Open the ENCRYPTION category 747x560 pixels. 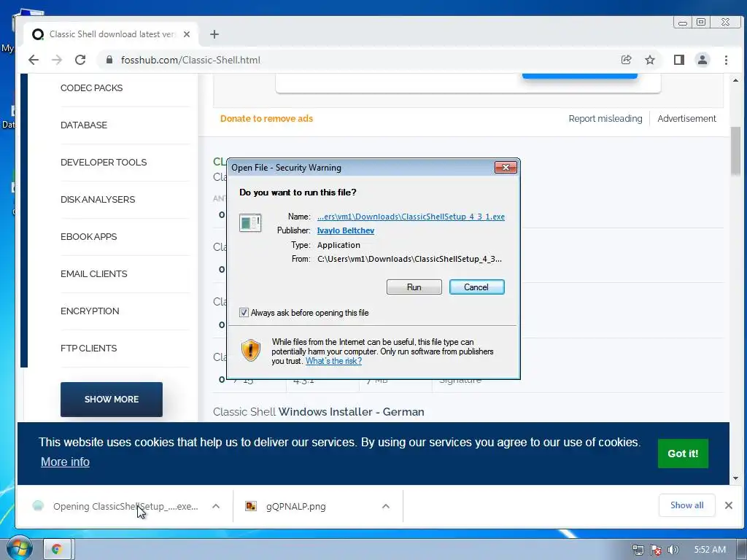90,311
